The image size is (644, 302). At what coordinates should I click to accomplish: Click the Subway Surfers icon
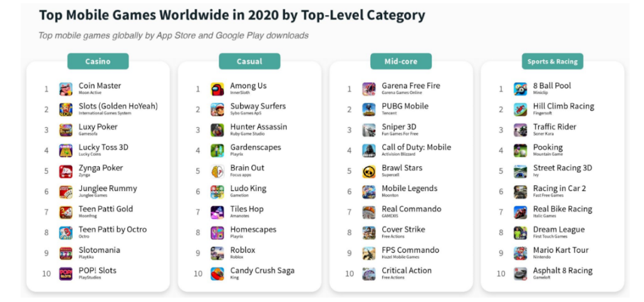[217, 110]
